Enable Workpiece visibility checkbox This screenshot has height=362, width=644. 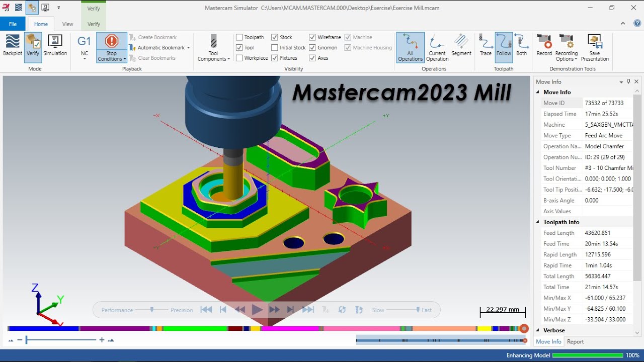click(x=239, y=58)
